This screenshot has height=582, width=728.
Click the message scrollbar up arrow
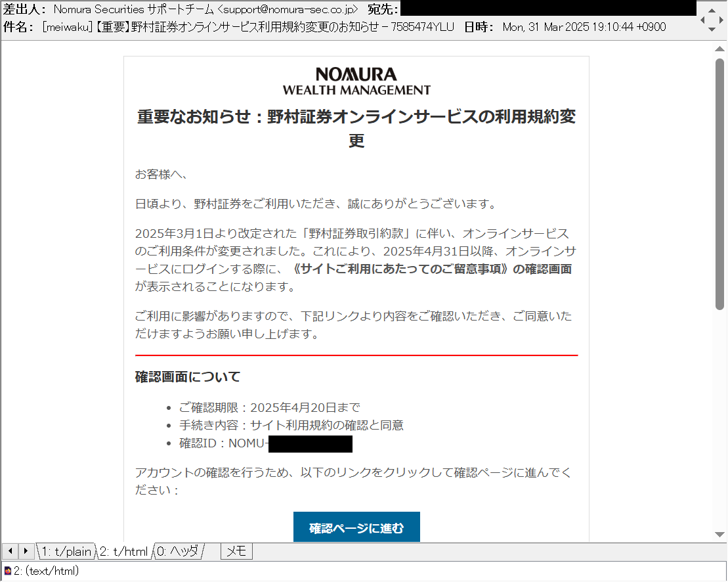tap(719, 49)
